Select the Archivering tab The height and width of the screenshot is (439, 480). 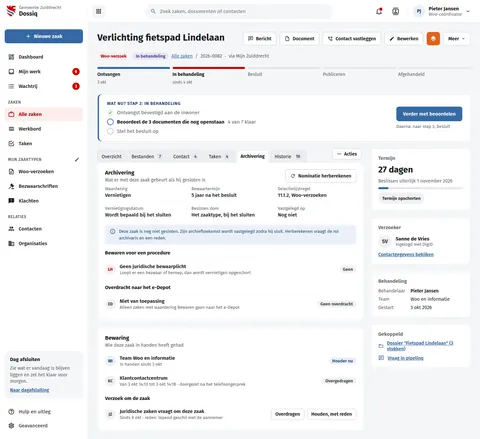tap(252, 156)
